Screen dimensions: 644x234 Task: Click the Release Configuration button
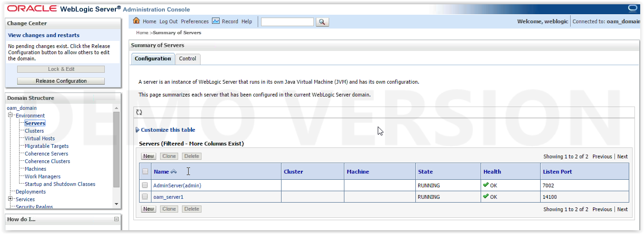coord(61,81)
